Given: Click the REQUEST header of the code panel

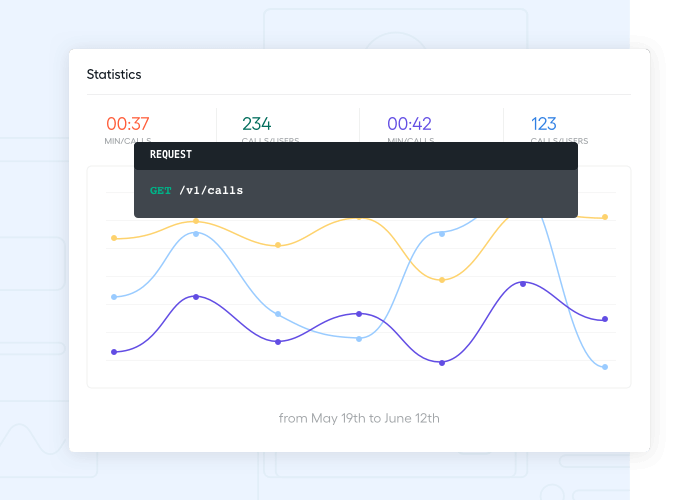Looking at the screenshot, I should (171, 155).
